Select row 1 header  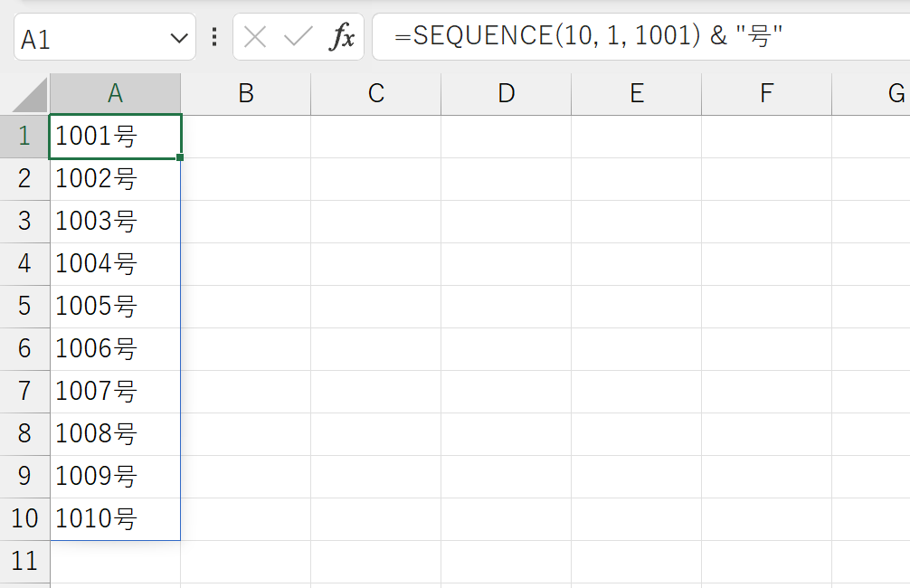click(x=24, y=137)
